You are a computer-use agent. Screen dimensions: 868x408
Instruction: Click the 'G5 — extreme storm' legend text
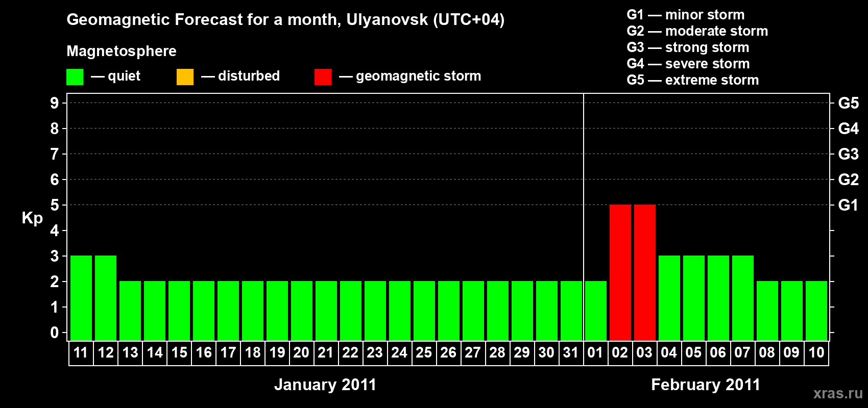tap(693, 80)
